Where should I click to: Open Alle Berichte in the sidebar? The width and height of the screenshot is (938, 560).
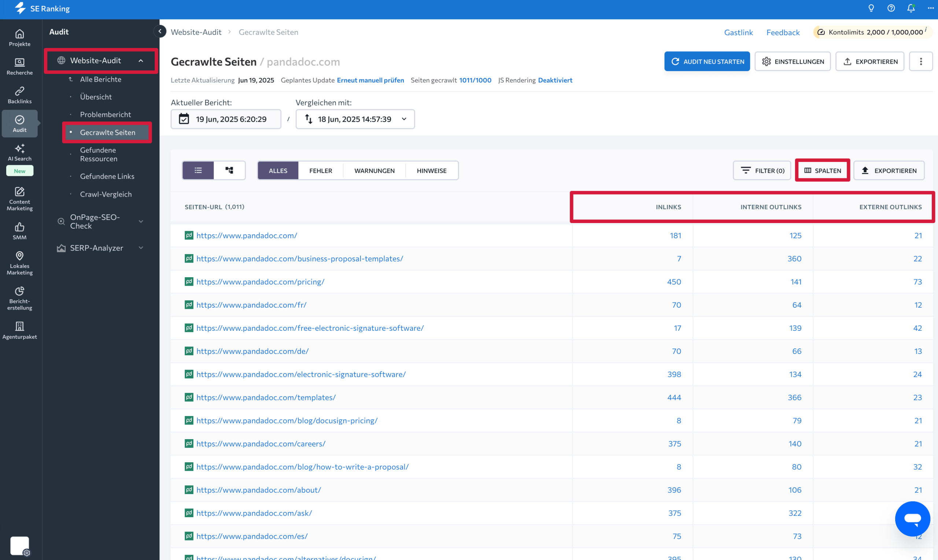100,79
